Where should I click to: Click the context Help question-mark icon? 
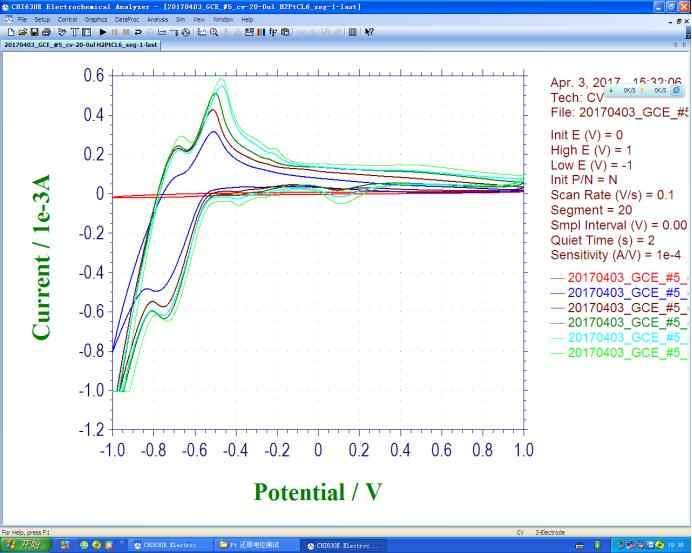pyautogui.click(x=369, y=32)
